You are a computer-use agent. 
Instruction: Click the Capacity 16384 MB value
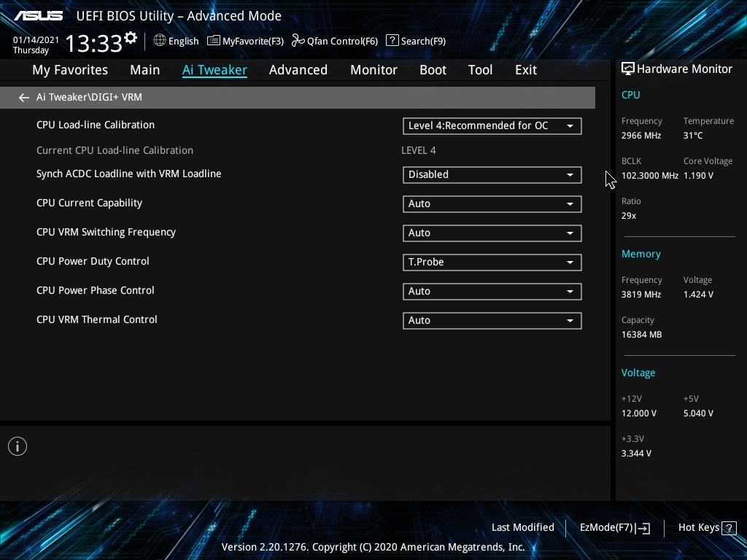(641, 335)
